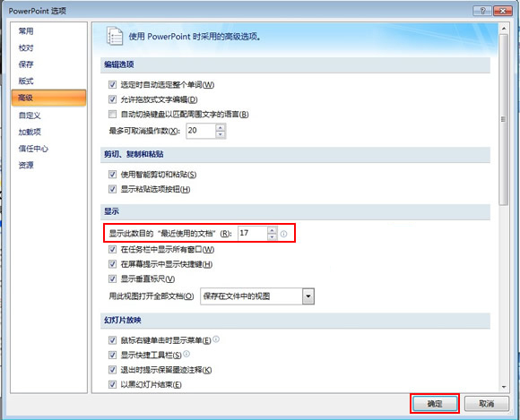Open the 保存 category
The height and width of the screenshot is (420, 520).
point(26,64)
